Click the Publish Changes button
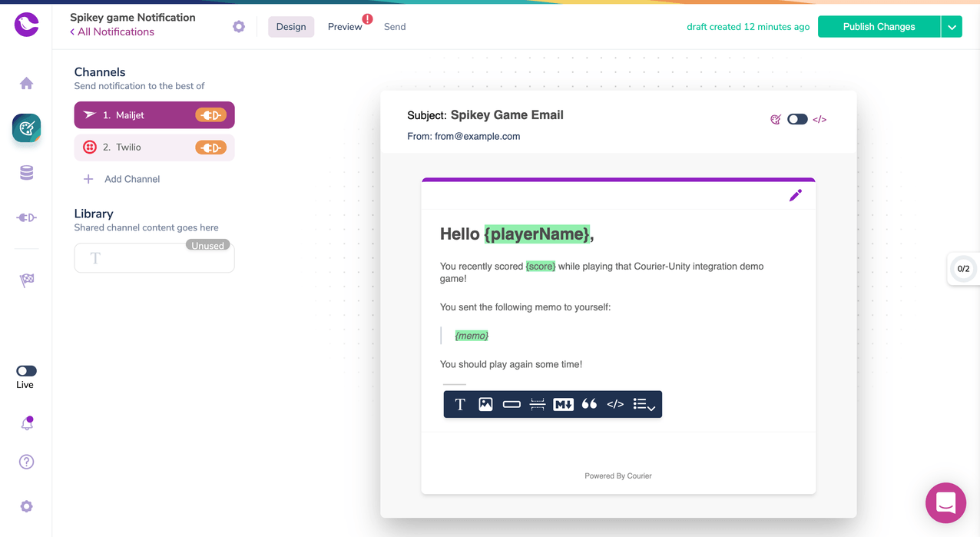The image size is (980, 537). click(x=879, y=27)
